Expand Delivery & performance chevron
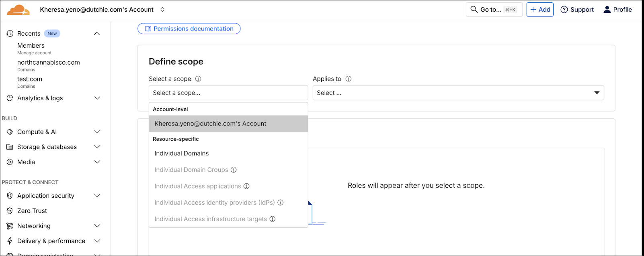This screenshot has height=256, width=644. (97, 241)
